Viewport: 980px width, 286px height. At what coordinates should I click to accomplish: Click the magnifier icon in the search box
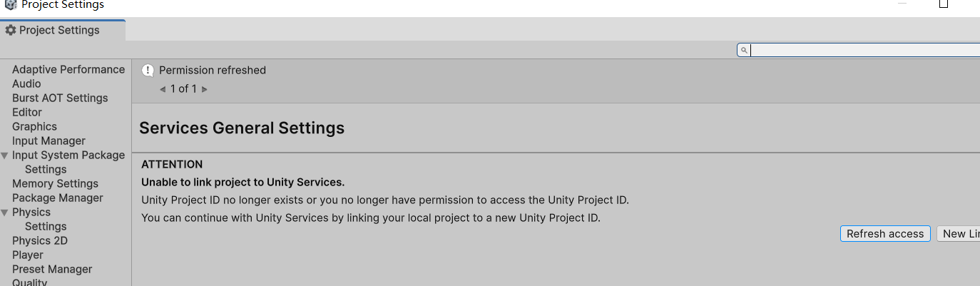coord(744,50)
